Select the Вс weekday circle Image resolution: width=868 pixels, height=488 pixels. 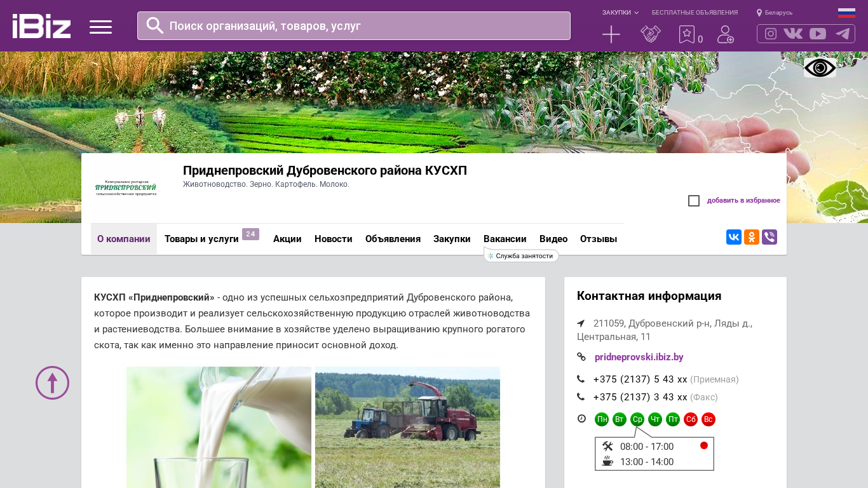[709, 419]
